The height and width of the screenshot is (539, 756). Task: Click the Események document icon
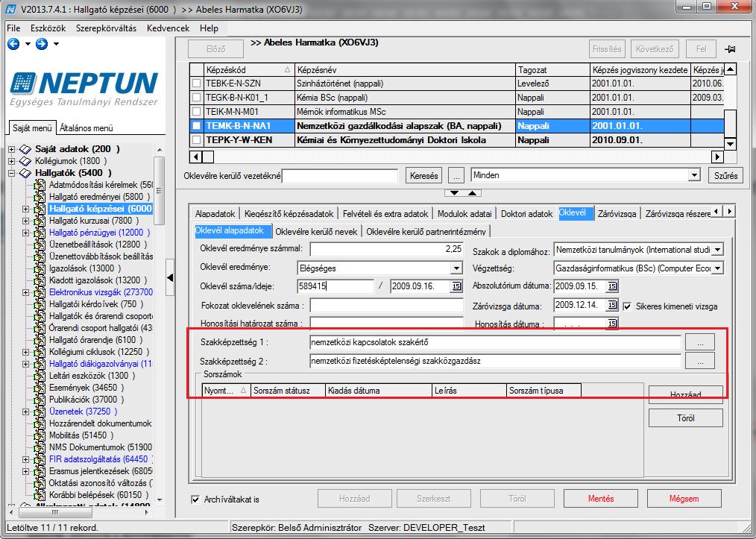click(40, 388)
